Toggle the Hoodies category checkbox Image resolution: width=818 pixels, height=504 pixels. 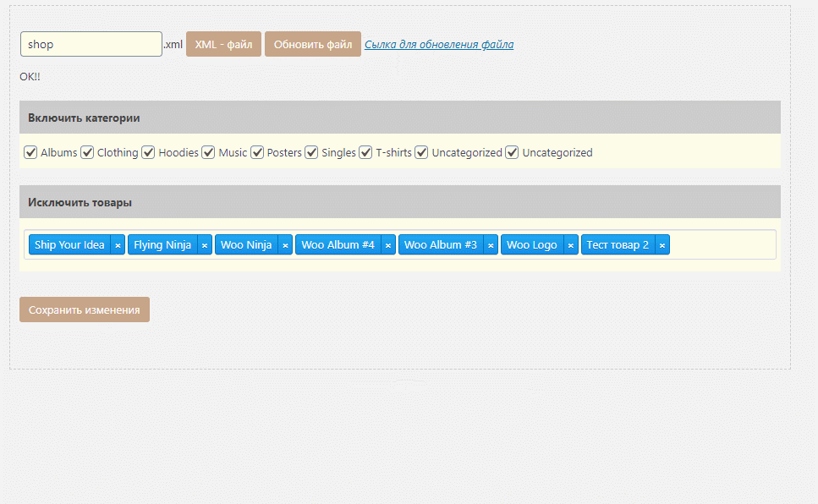point(148,152)
